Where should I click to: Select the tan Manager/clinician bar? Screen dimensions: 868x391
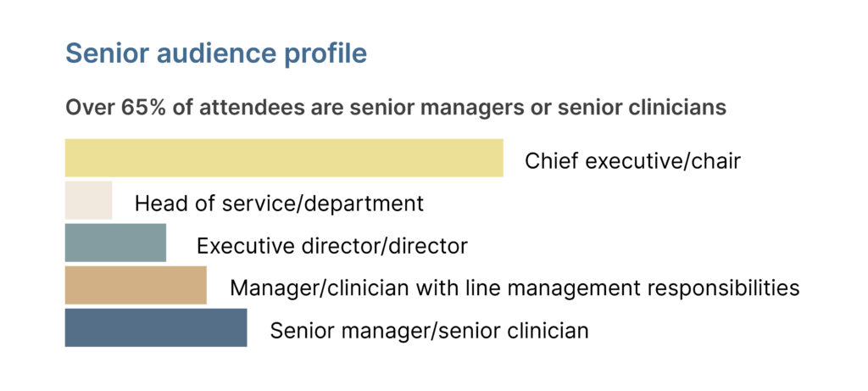tap(136, 286)
